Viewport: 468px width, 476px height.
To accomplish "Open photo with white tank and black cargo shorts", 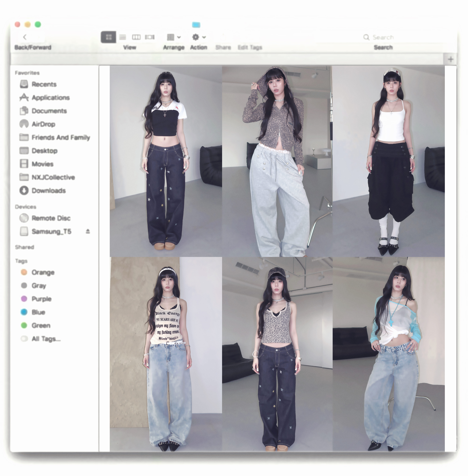I will [389, 161].
